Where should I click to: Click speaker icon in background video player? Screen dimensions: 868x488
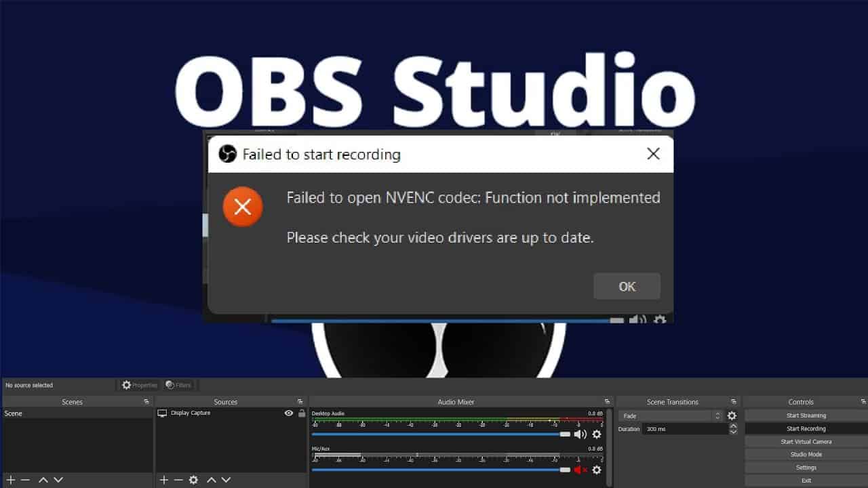[x=637, y=319]
